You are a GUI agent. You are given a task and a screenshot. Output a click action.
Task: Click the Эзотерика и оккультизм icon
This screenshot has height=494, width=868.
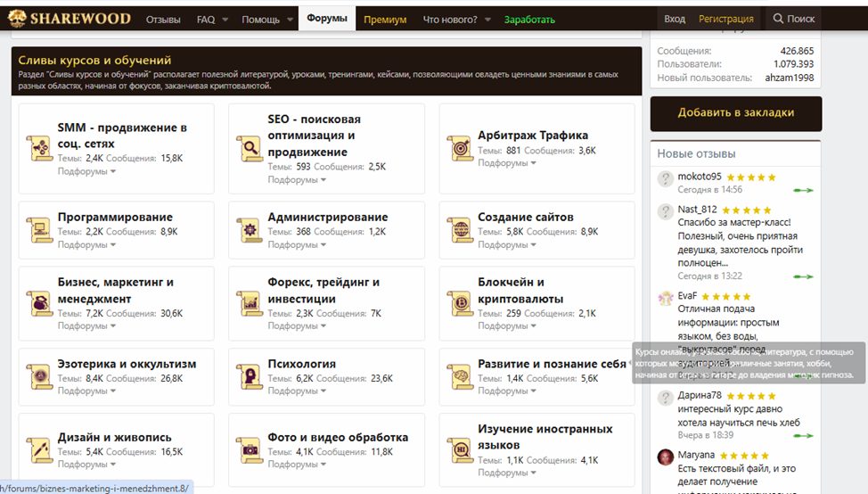click(39, 376)
